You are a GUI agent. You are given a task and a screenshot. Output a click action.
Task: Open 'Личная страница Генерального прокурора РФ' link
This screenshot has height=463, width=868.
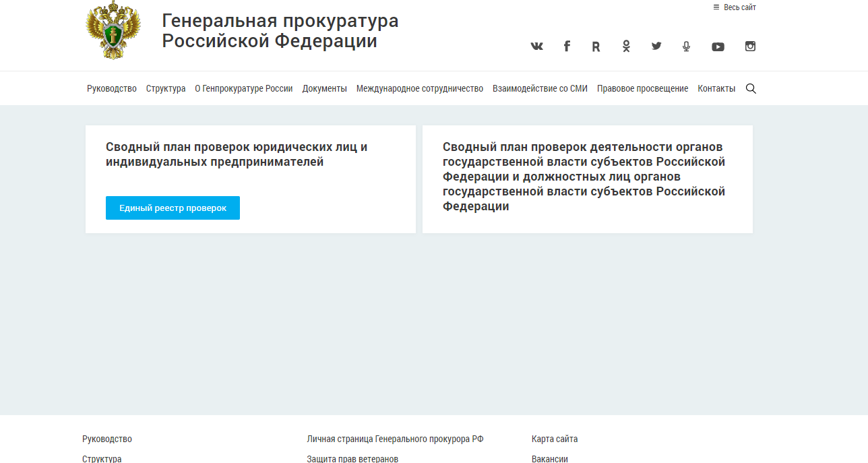pyautogui.click(x=395, y=439)
